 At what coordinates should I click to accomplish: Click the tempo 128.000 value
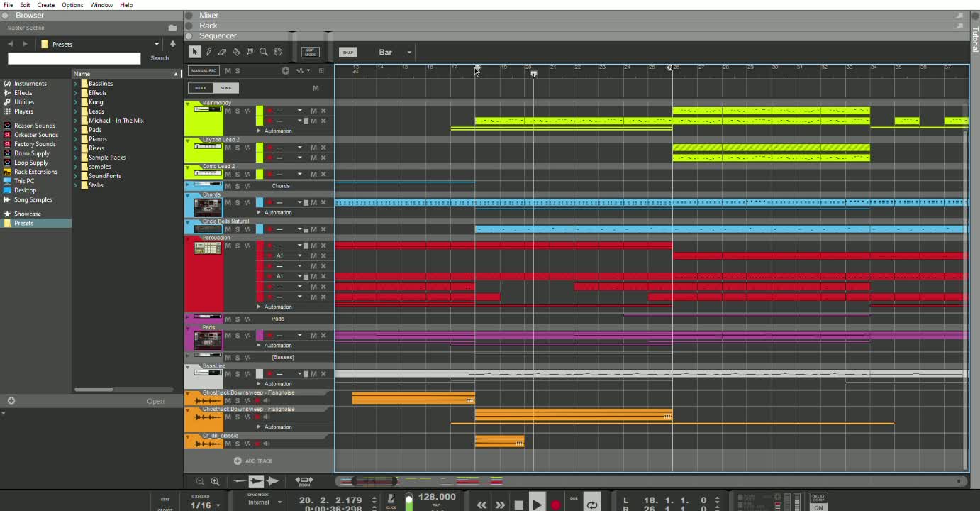[x=438, y=497]
